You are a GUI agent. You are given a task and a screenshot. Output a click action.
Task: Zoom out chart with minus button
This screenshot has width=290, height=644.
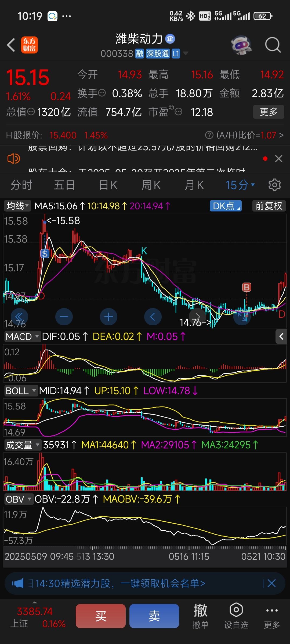(x=64, y=317)
